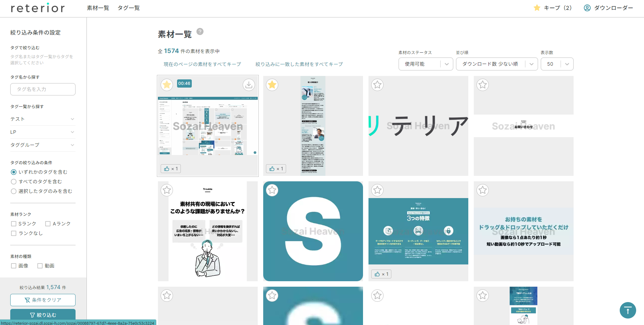Select すべてのタグを含む radio option

(14, 182)
